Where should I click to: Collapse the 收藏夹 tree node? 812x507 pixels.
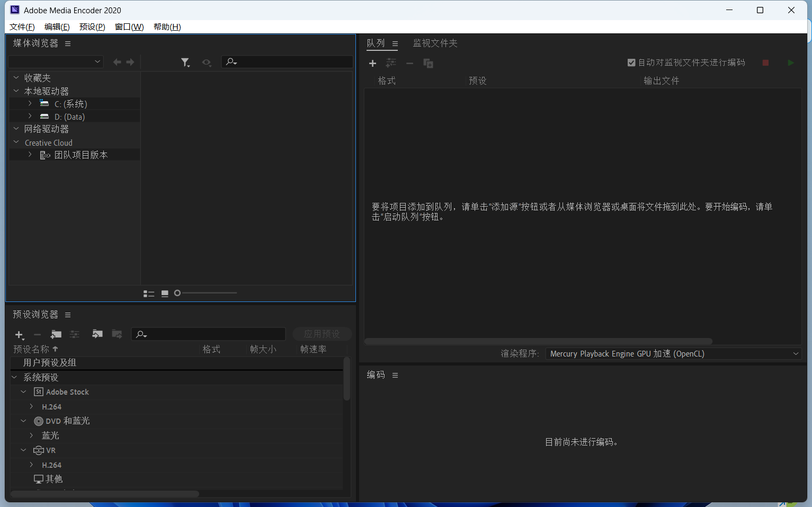tap(16, 78)
